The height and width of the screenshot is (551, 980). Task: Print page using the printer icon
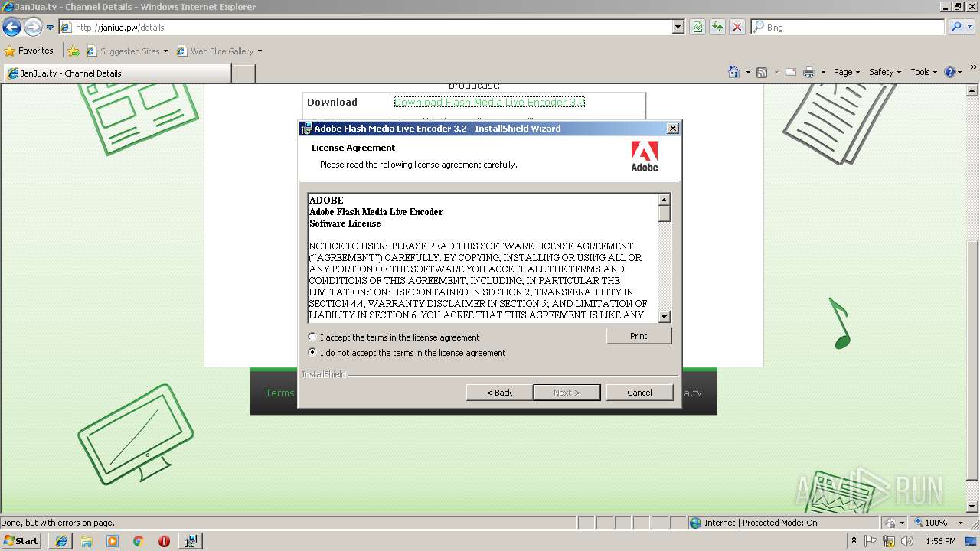808,72
